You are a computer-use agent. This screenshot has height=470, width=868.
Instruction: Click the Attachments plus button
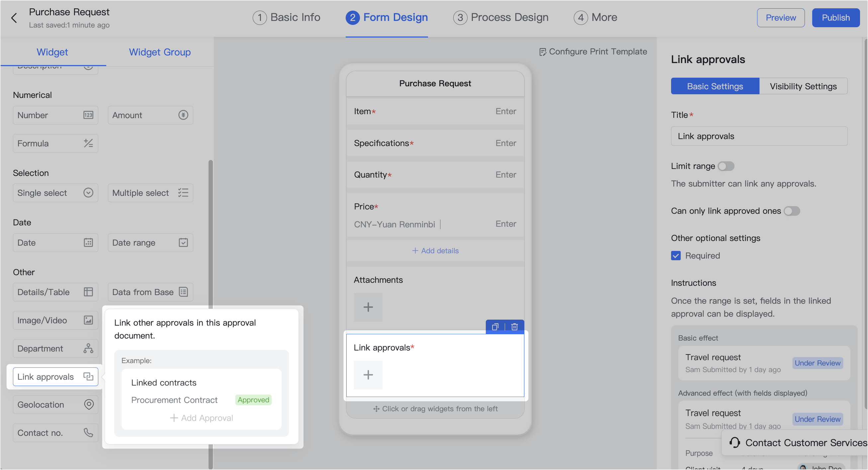coord(368,308)
